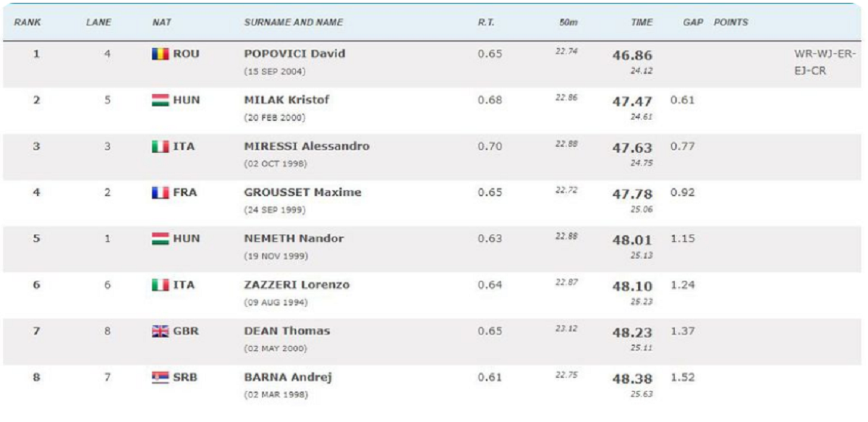
Task: Click the Serbia flag icon
Action: click(x=160, y=378)
